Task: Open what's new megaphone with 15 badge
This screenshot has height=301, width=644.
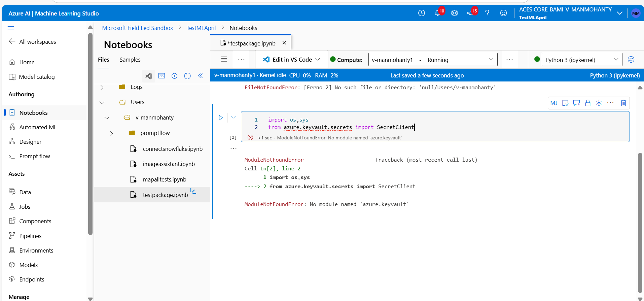Action: 471,13
